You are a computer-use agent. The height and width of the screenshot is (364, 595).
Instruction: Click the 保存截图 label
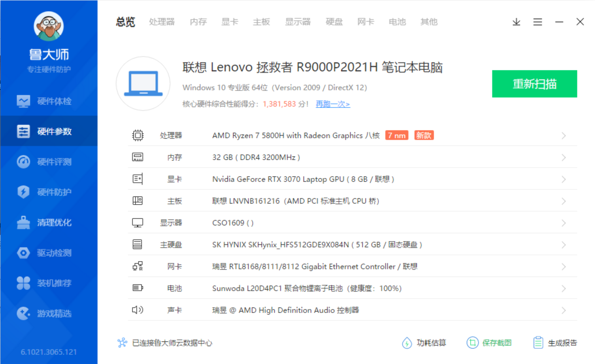coord(497,343)
